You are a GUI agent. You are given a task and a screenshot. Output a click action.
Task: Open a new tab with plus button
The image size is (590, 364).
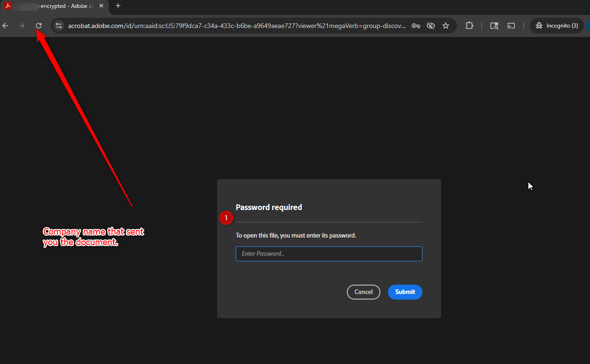click(x=118, y=6)
